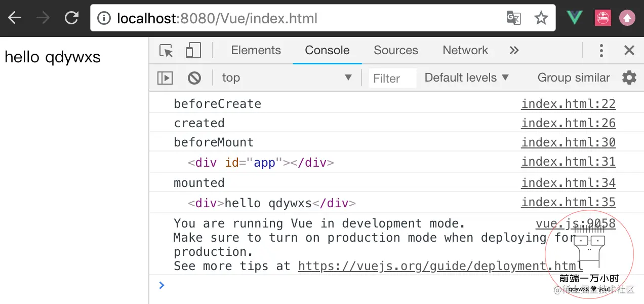Screen dimensions: 644x304
Task: Switch to the Elements tab
Action: (x=256, y=50)
